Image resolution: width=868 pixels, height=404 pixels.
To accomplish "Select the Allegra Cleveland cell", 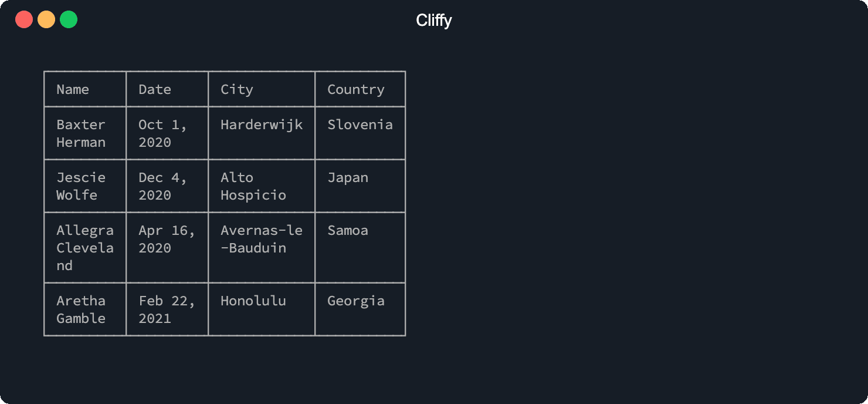I will (x=85, y=248).
